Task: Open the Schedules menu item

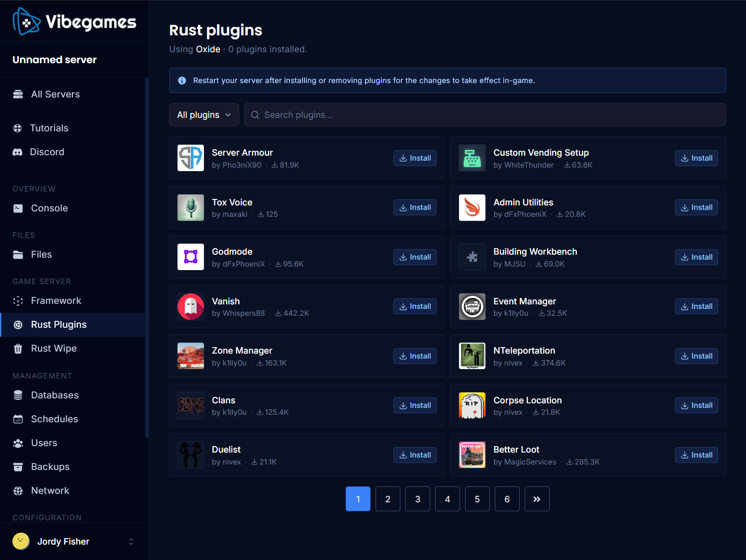Action: [x=73, y=419]
